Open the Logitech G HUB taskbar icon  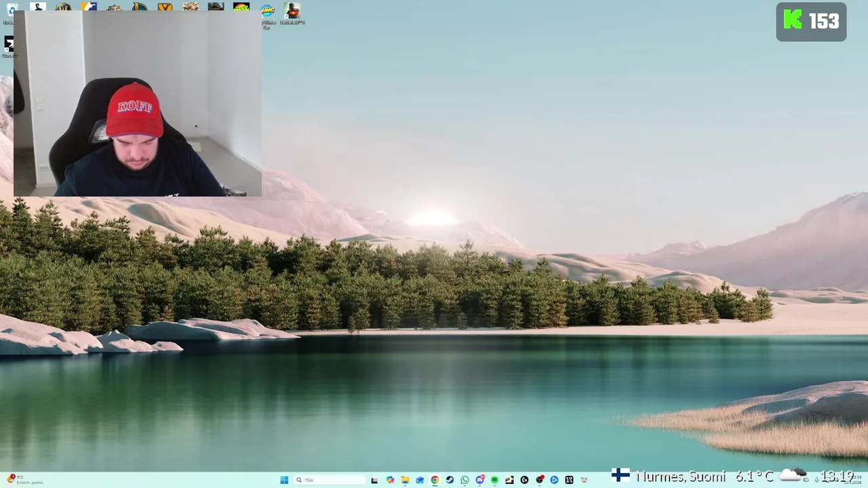524,480
